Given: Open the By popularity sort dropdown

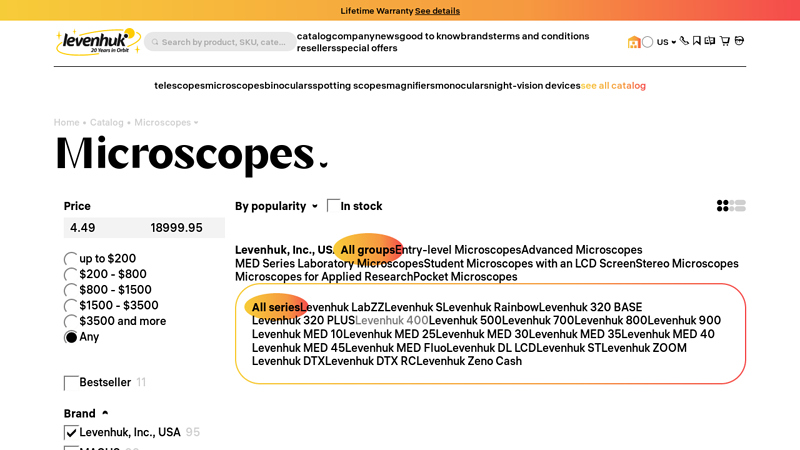Looking at the screenshot, I should [276, 206].
